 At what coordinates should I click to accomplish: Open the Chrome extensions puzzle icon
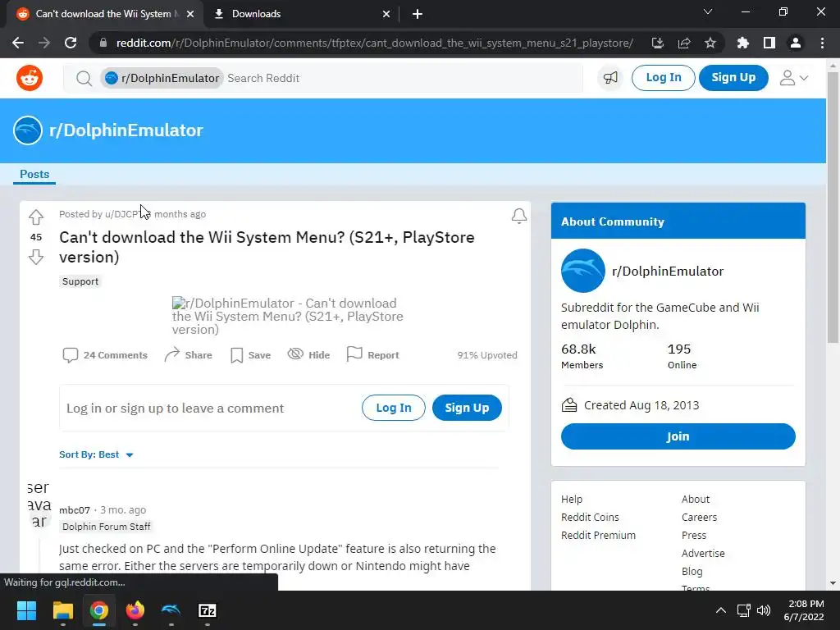pos(742,43)
